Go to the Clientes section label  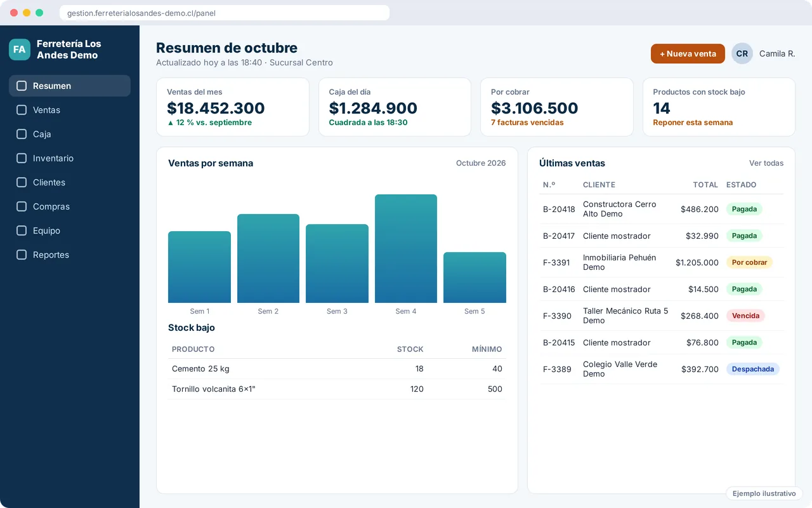[x=49, y=182]
